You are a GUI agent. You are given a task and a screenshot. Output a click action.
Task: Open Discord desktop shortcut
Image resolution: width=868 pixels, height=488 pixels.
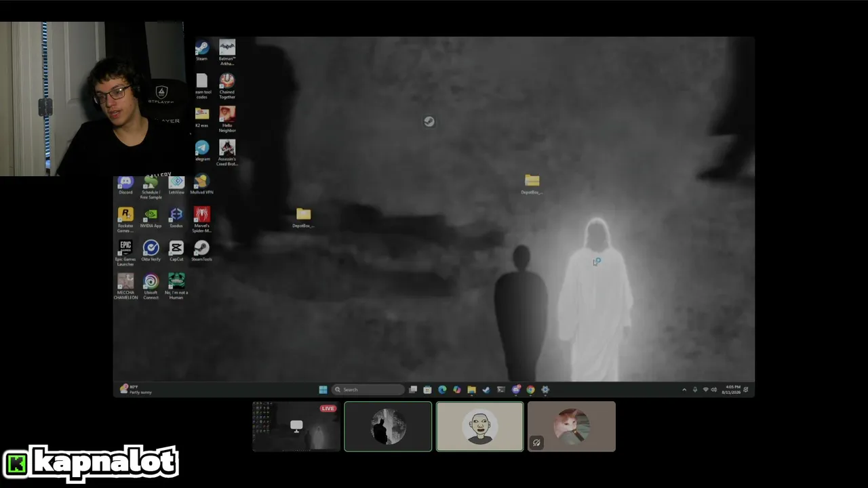tap(125, 185)
